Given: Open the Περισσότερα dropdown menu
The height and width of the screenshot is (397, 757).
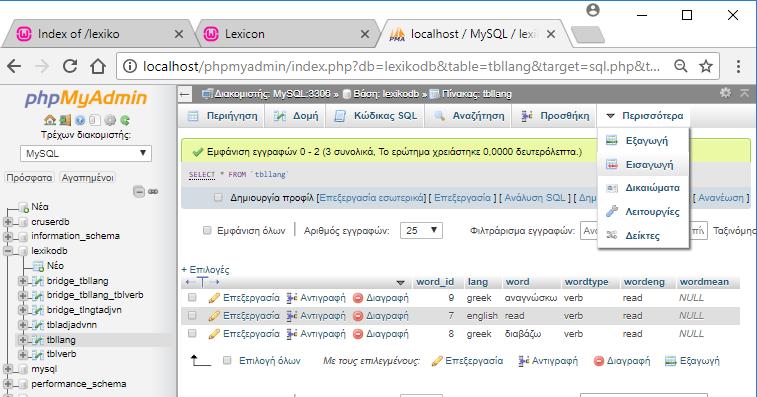Looking at the screenshot, I should pyautogui.click(x=644, y=116).
